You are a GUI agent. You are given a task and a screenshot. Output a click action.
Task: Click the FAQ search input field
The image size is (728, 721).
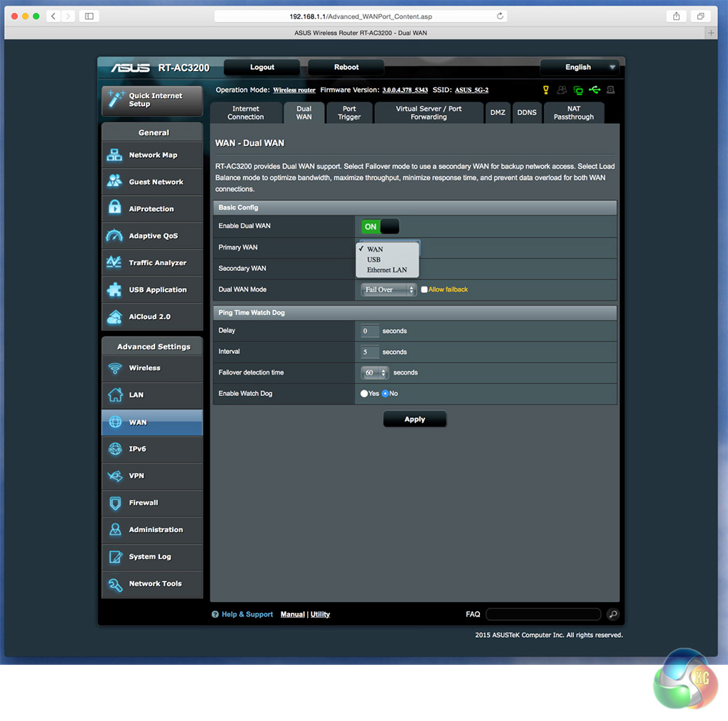543,614
